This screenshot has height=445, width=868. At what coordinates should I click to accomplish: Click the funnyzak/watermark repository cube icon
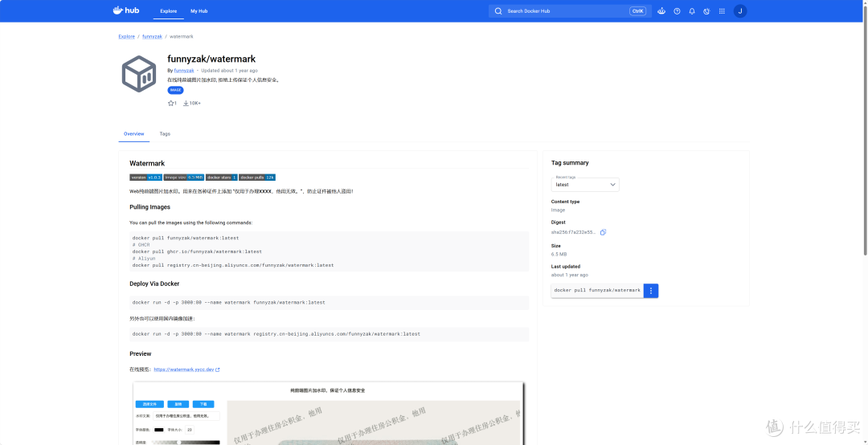coord(139,73)
